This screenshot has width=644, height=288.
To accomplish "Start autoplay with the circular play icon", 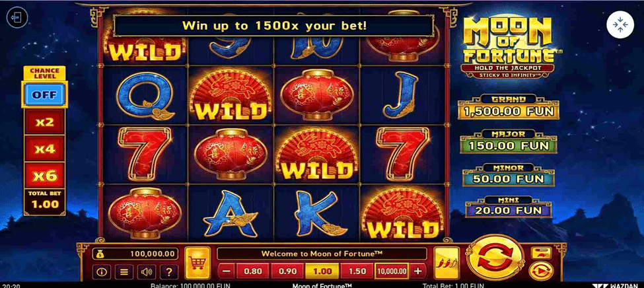I will (541, 271).
